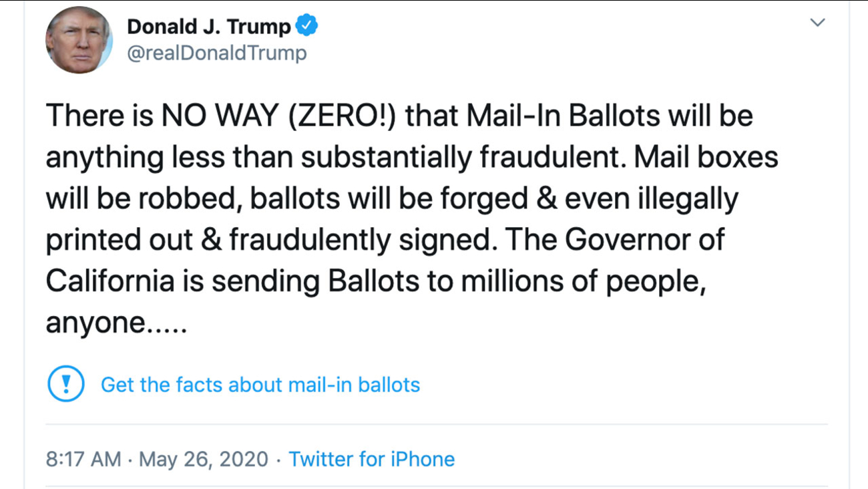Open Get the facts about mail-in ballots
The width and height of the screenshot is (868, 489).
(260, 385)
